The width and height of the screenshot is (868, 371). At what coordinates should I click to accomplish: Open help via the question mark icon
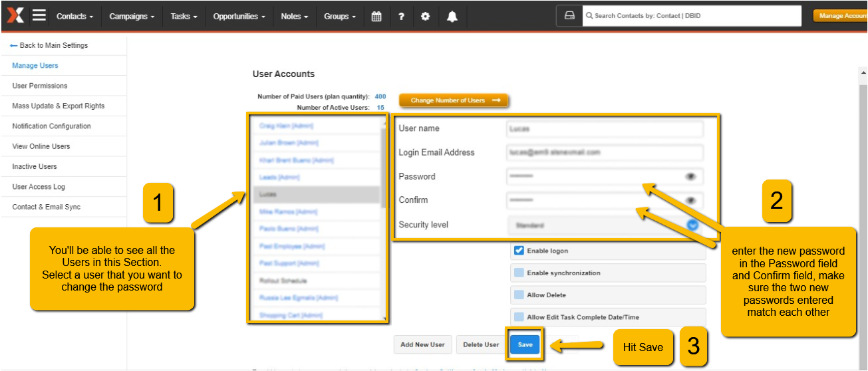click(x=401, y=17)
